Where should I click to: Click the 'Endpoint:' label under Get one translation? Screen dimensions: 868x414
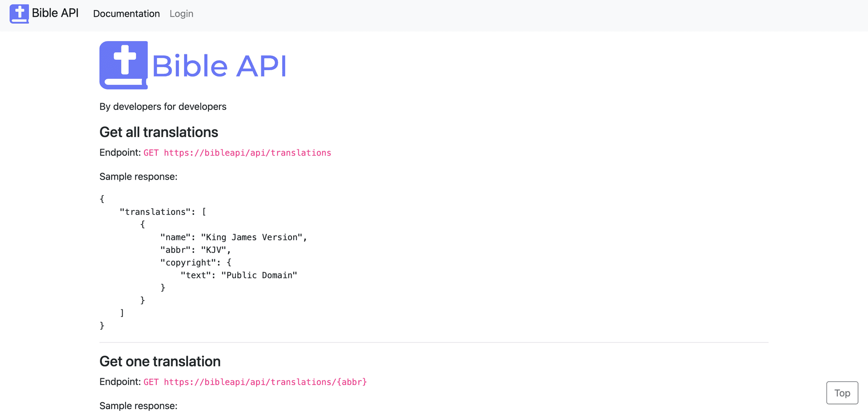point(119,381)
